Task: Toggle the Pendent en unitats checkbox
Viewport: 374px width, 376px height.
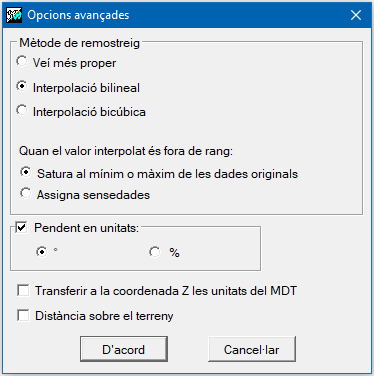Action: (x=22, y=228)
